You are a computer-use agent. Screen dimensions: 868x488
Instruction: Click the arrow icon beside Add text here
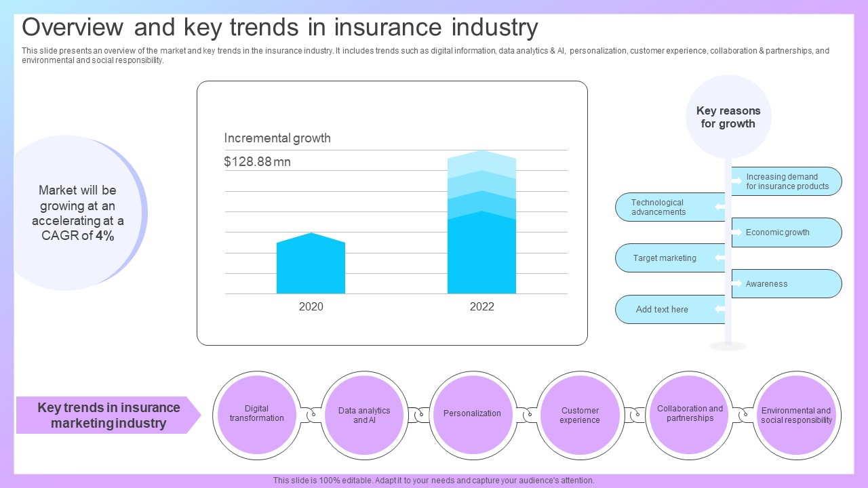[720, 310]
